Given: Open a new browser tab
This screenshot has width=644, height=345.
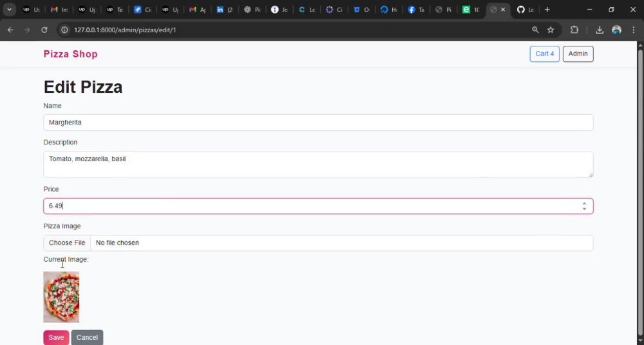Looking at the screenshot, I should tap(547, 10).
